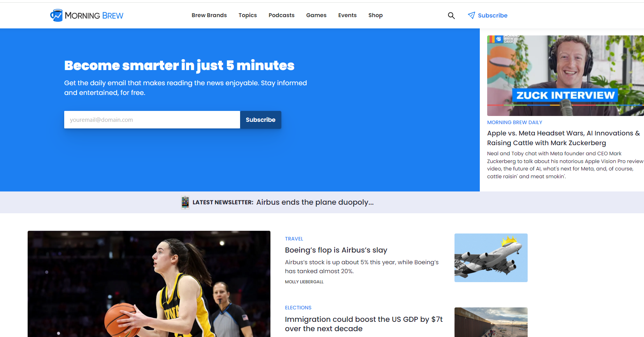Open the Apple vs. Meta Headset Wars article
Screen dimensions: 644x337
click(563, 138)
